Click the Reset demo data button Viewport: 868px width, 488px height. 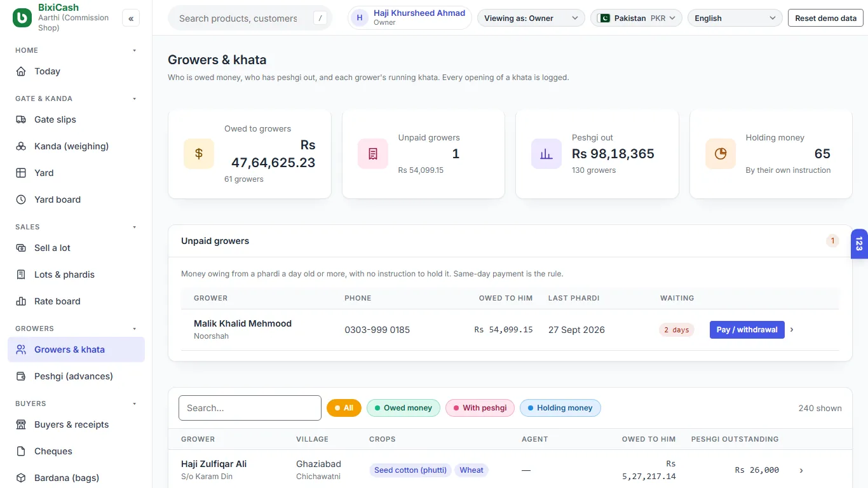825,18
